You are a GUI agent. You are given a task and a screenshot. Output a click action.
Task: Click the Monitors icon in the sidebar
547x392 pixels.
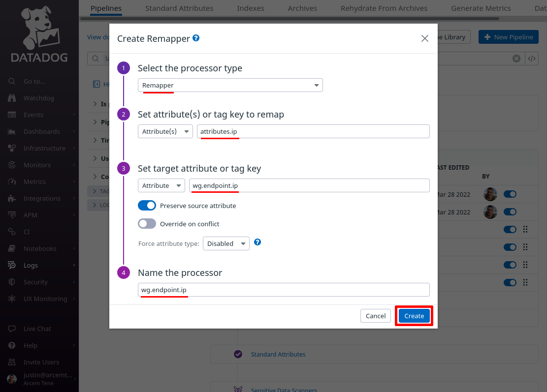(12, 165)
